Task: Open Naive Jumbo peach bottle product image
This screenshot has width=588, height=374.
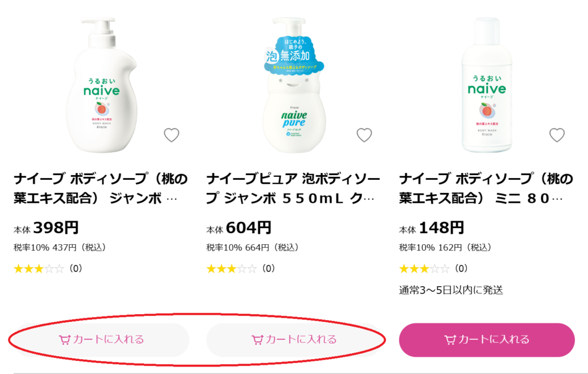Action: (x=102, y=86)
